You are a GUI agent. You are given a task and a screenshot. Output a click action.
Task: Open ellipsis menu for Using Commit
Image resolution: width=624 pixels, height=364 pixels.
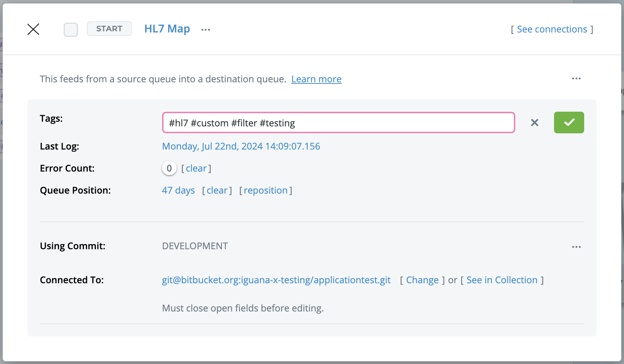pyautogui.click(x=576, y=247)
